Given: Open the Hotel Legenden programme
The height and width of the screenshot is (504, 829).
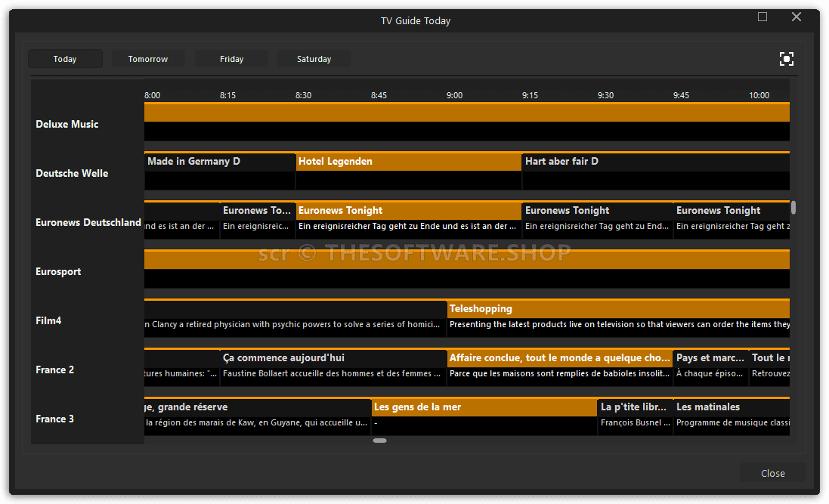Looking at the screenshot, I should (x=409, y=171).
